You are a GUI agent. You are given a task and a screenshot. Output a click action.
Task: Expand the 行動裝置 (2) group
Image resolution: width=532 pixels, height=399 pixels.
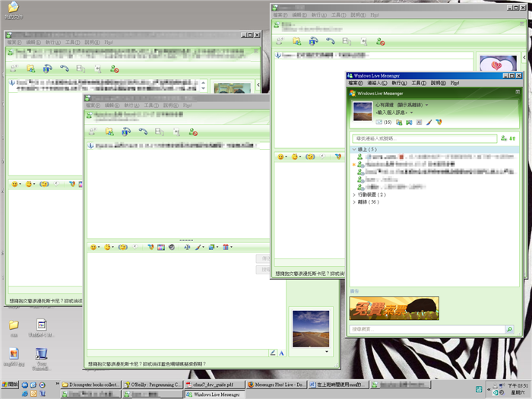click(x=354, y=195)
